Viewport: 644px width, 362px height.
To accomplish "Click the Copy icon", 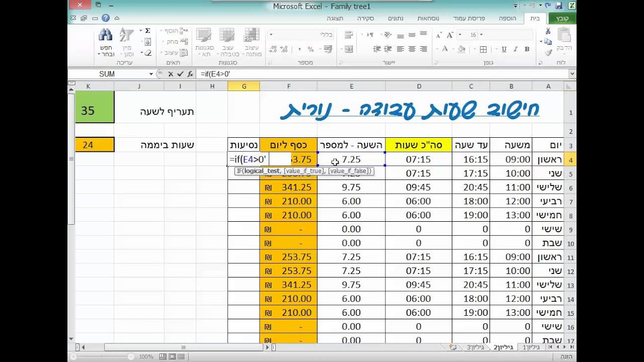I will (548, 42).
